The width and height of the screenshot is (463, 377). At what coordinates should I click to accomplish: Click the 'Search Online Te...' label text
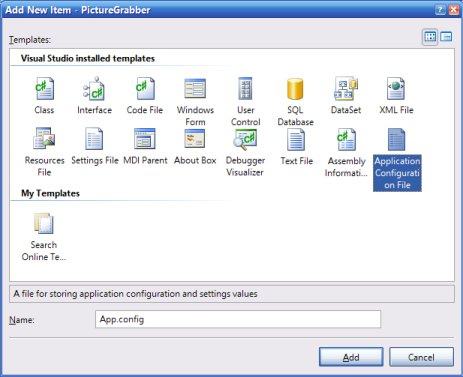click(x=44, y=251)
